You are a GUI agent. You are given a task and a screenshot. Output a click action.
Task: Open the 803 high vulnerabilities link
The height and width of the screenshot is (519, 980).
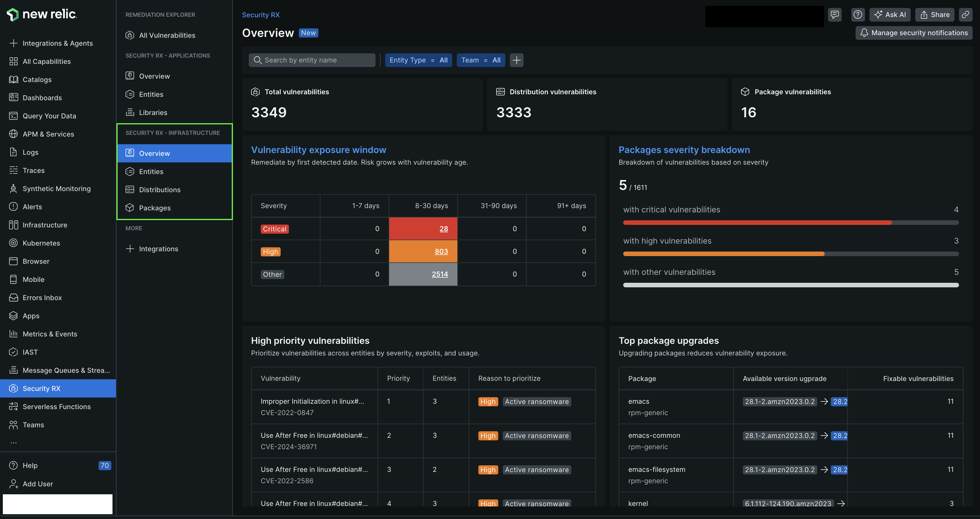(x=441, y=251)
